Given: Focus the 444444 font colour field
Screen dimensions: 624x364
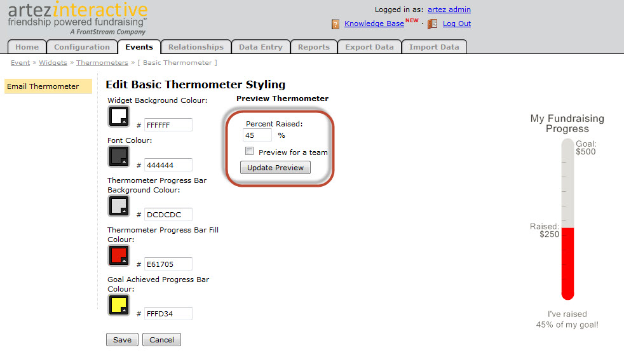Looking at the screenshot, I should pos(168,165).
